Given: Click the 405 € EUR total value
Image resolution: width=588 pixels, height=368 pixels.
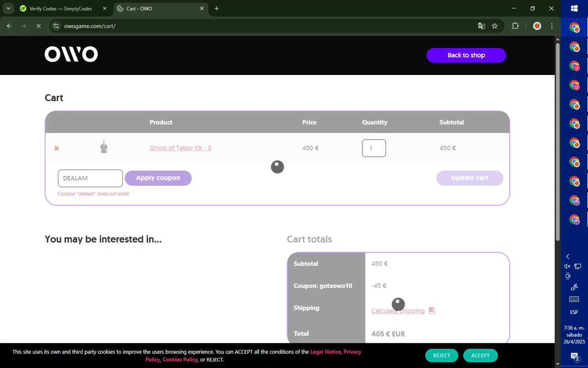Looking at the screenshot, I should [x=388, y=334].
